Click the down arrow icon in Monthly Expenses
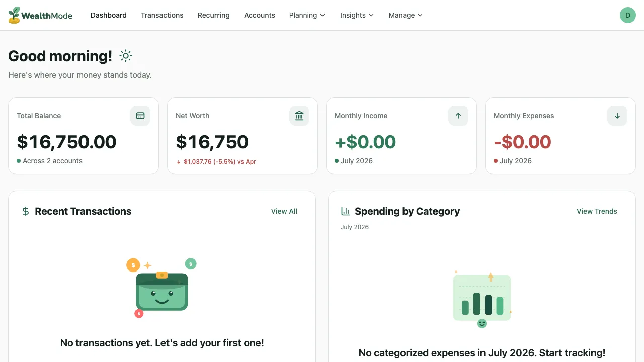 point(617,116)
